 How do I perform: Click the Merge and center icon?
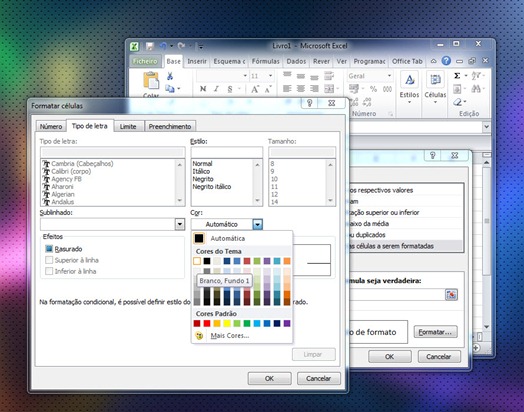329,89
